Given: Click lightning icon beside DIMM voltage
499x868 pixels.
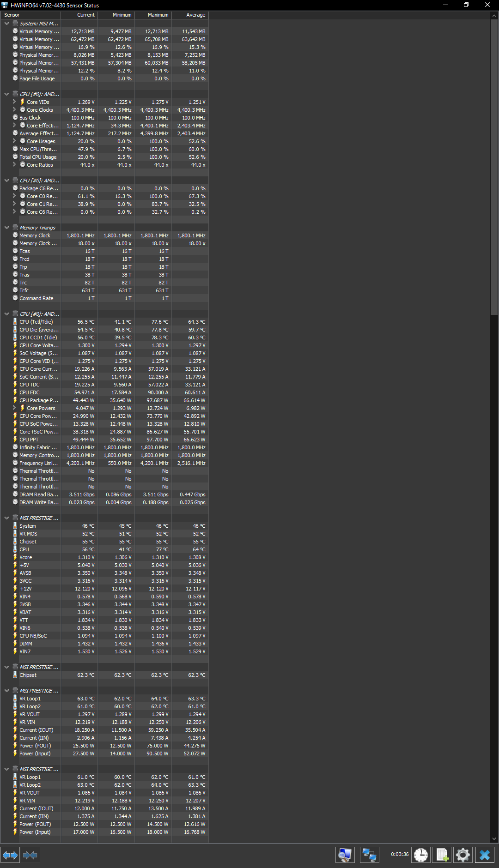Looking at the screenshot, I should [x=15, y=644].
